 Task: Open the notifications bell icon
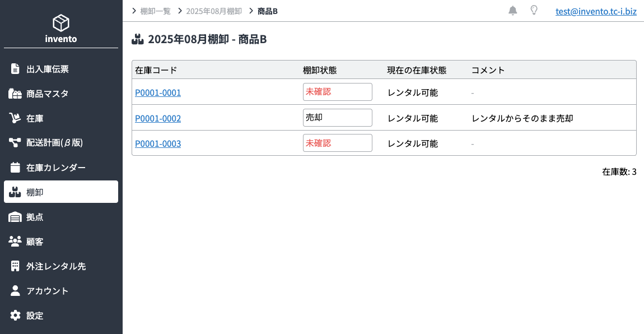pyautogui.click(x=512, y=11)
